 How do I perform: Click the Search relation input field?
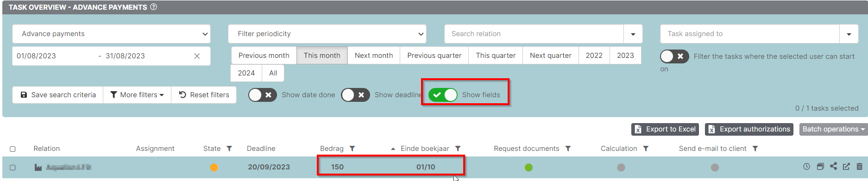534,34
